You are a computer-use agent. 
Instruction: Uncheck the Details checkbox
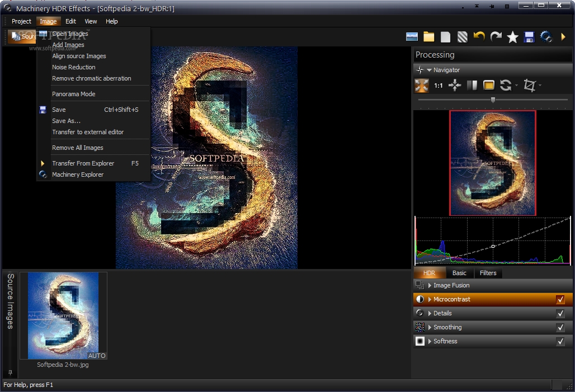click(x=560, y=313)
